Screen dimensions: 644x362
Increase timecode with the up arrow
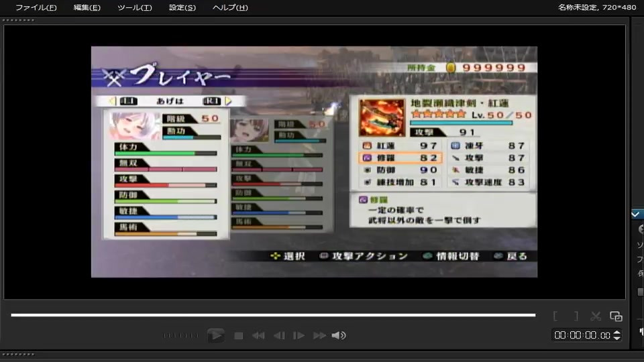[x=617, y=333]
